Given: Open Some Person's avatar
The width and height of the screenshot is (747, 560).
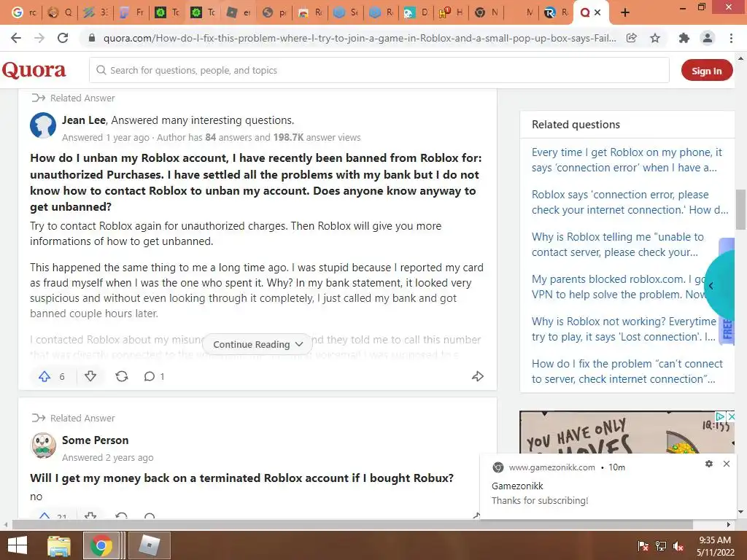Looking at the screenshot, I should [x=43, y=446].
